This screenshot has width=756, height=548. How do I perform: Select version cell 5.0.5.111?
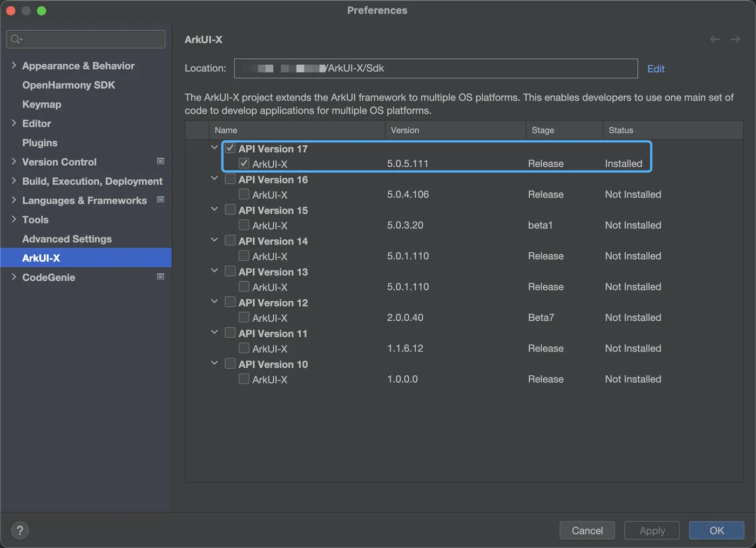click(x=408, y=164)
